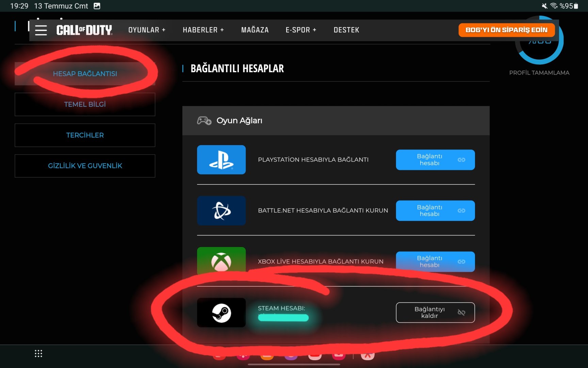Open the hamburger navigation menu

click(x=41, y=30)
